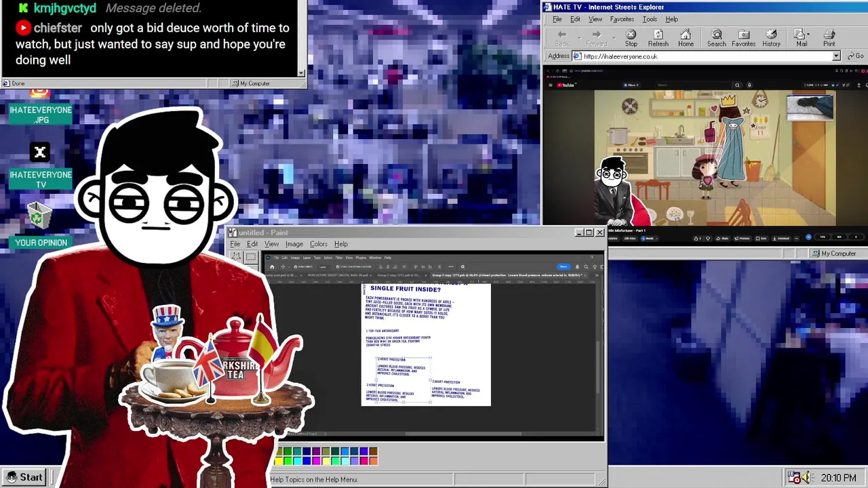Click the green K badge beside kmjhgvctyd
This screenshot has height=488, width=868.
coord(24,8)
